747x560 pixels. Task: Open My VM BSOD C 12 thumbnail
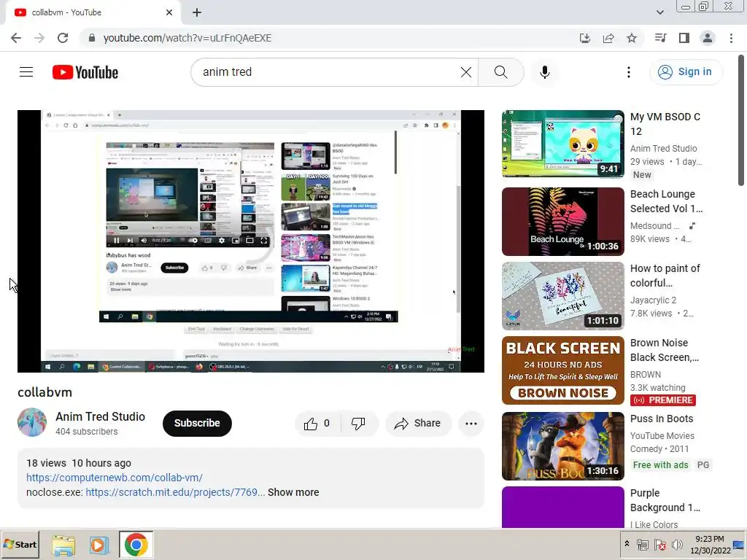click(x=562, y=144)
